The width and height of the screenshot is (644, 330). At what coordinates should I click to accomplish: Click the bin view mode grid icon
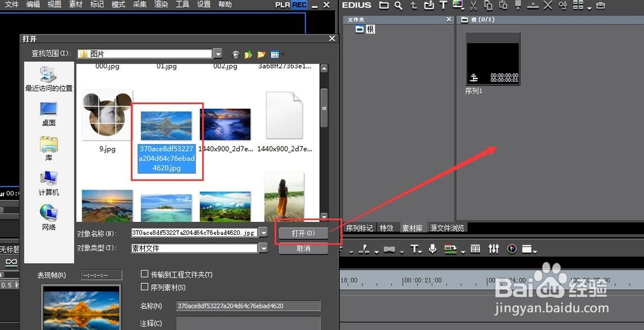click(578, 5)
